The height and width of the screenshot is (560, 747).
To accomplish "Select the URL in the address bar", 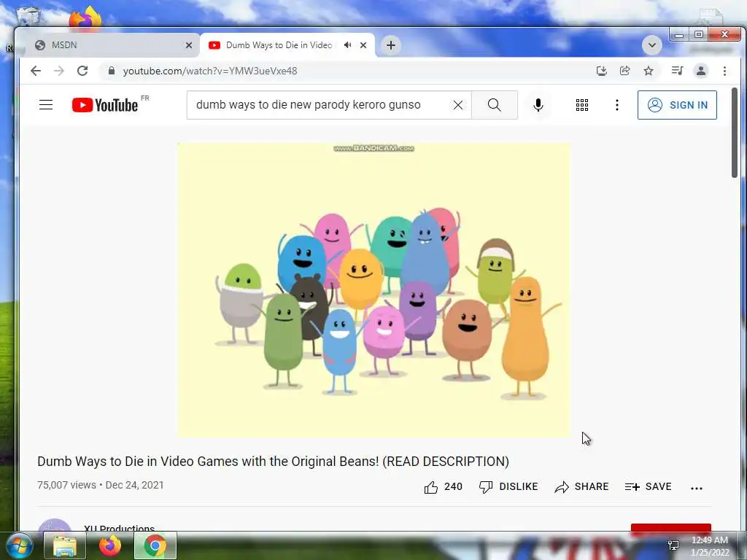I will click(x=210, y=71).
